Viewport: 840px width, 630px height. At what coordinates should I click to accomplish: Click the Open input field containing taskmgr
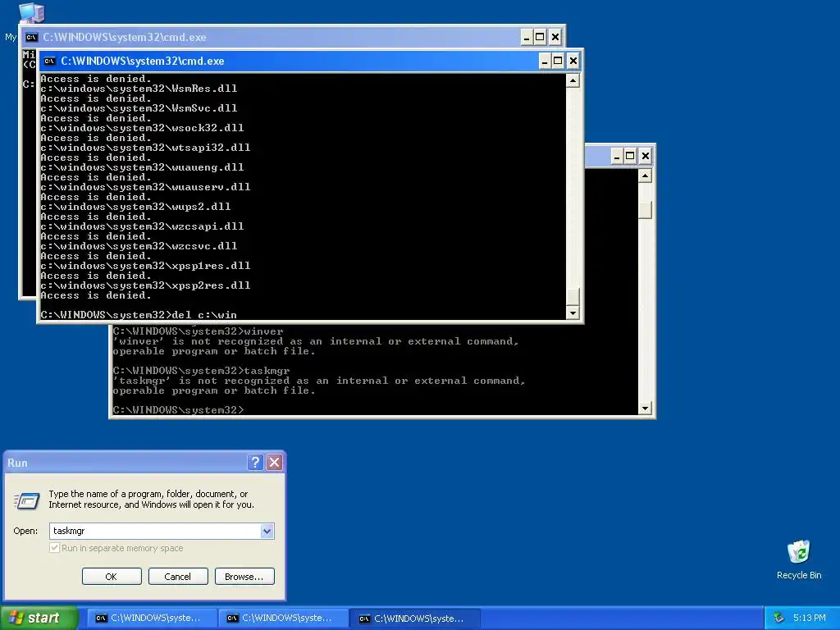(155, 531)
